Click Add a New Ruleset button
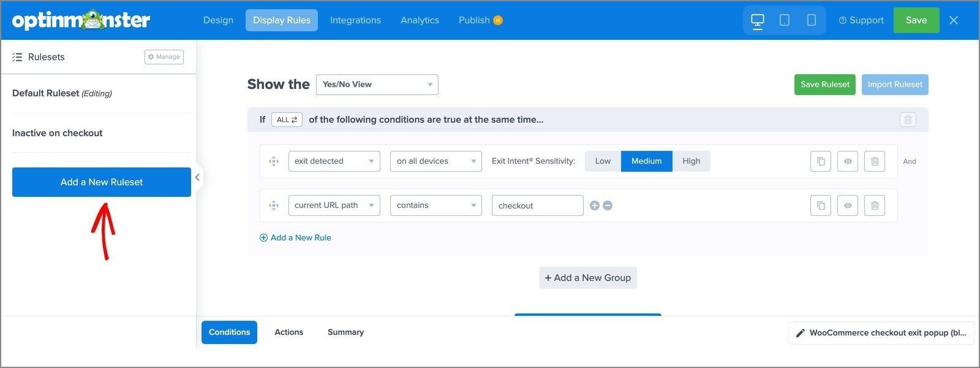The width and height of the screenshot is (980, 368). point(102,182)
